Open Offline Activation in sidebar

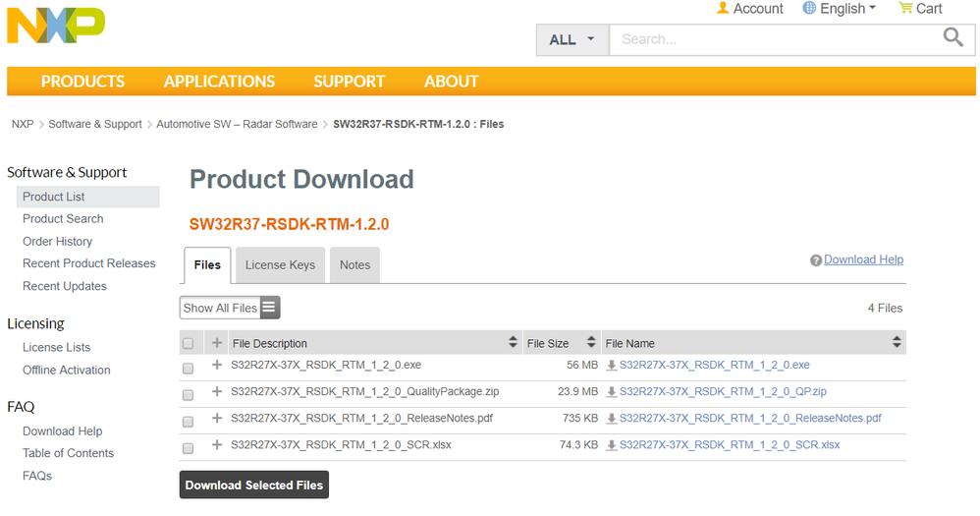tap(66, 370)
